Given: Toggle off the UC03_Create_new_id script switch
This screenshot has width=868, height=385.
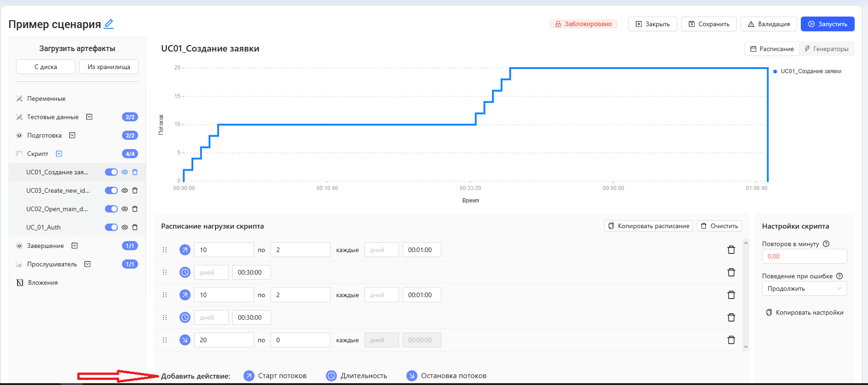Looking at the screenshot, I should tap(111, 190).
